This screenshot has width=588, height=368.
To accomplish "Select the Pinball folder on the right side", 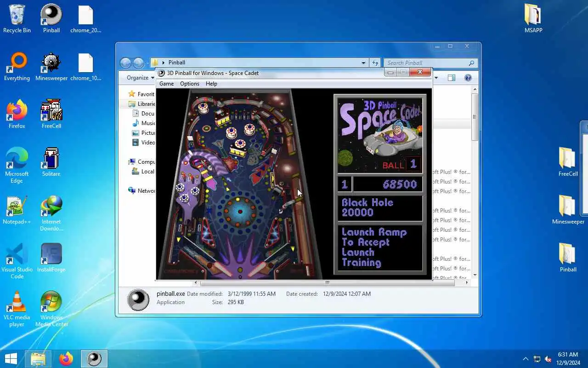I will click(568, 258).
